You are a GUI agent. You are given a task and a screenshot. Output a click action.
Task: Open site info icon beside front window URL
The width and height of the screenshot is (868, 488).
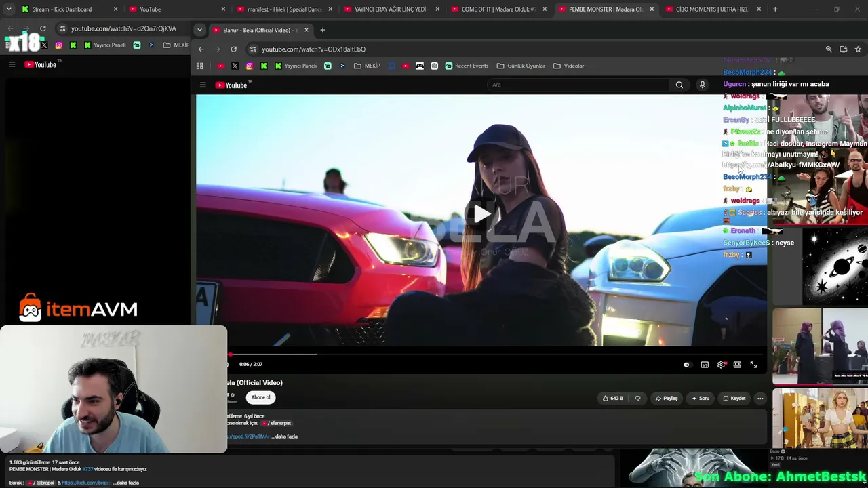(253, 49)
